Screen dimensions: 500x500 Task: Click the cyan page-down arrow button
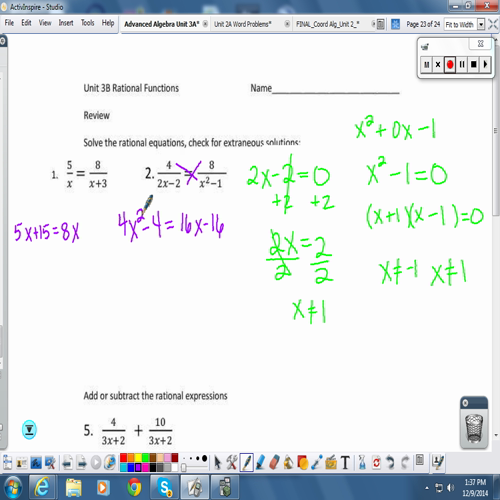pos(29,430)
